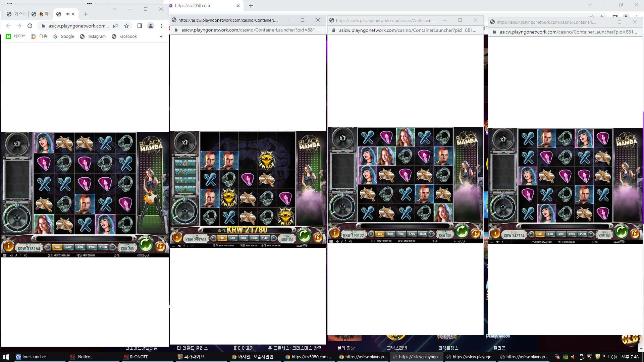Open game history in the KRW 318164 game
Image resolution: width=644 pixels, height=362 pixels.
25,255
